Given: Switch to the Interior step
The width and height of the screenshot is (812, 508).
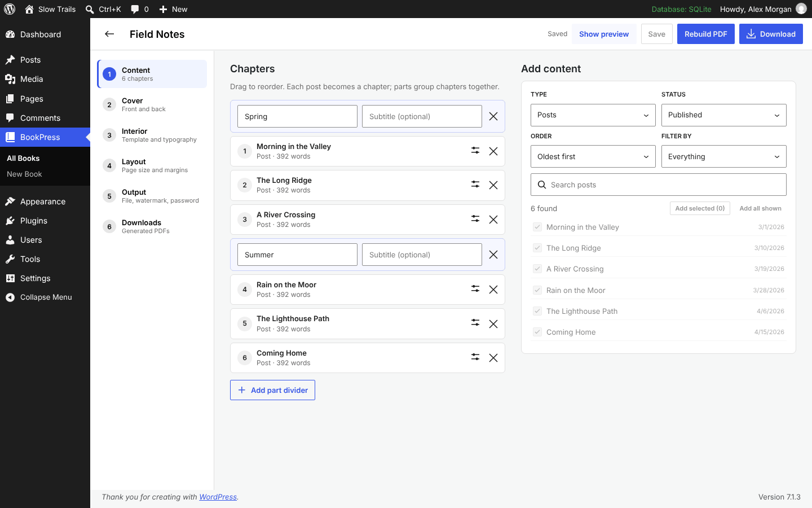Looking at the screenshot, I should (152, 135).
